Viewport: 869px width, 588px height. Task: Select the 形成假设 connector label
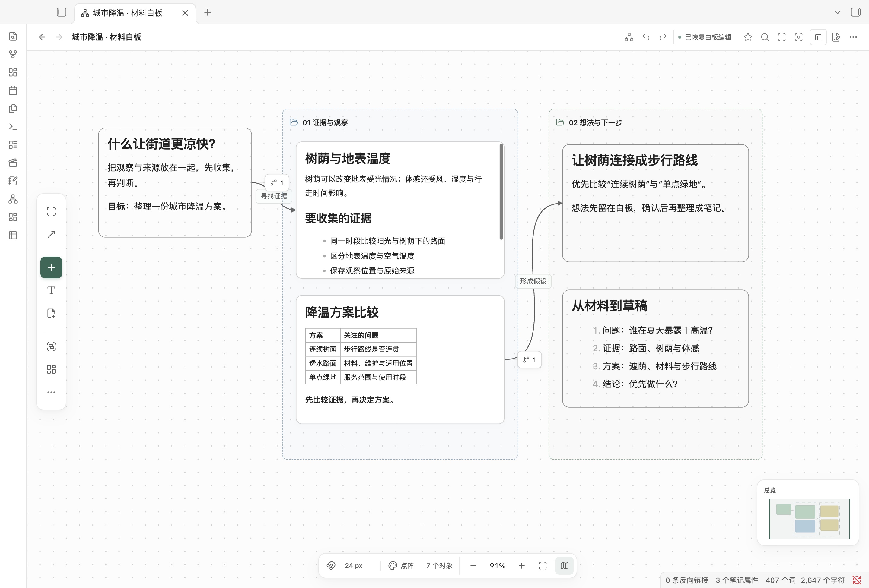(x=533, y=281)
